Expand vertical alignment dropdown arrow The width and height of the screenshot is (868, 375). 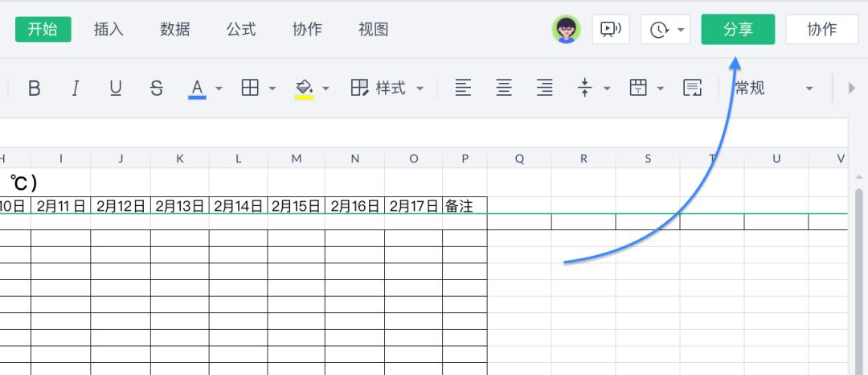(607, 89)
